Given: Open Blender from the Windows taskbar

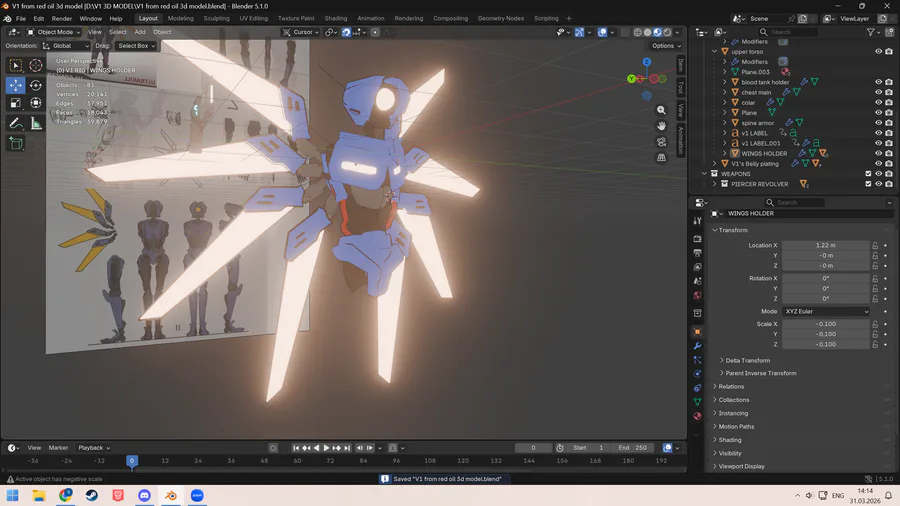Looking at the screenshot, I should [x=171, y=495].
